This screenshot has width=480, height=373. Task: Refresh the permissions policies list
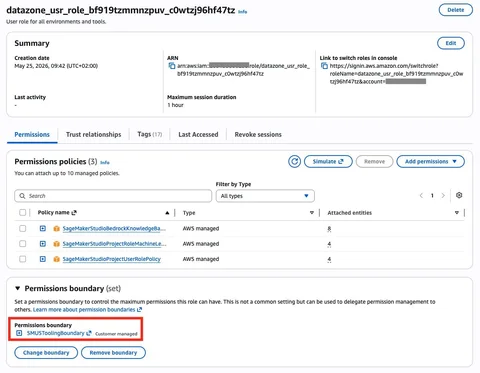pos(294,162)
